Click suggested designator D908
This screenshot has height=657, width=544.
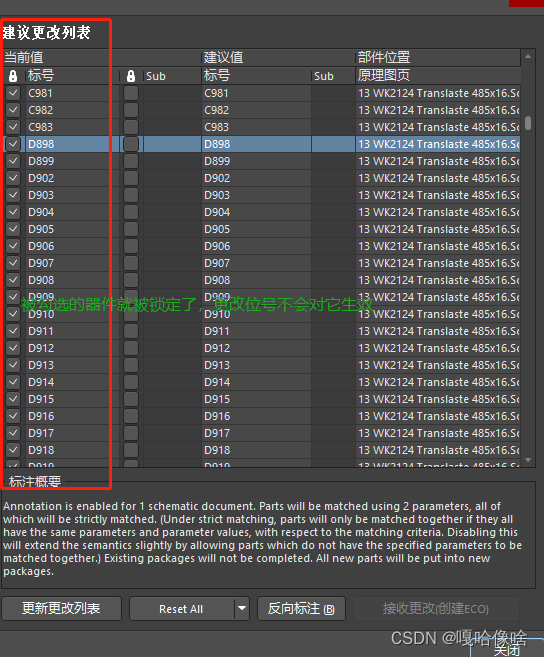point(217,280)
